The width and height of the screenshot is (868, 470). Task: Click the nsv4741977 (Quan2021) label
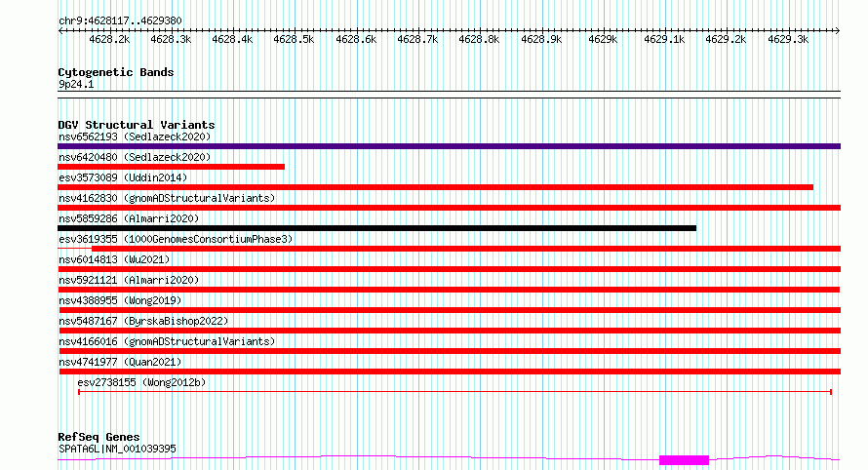point(120,362)
